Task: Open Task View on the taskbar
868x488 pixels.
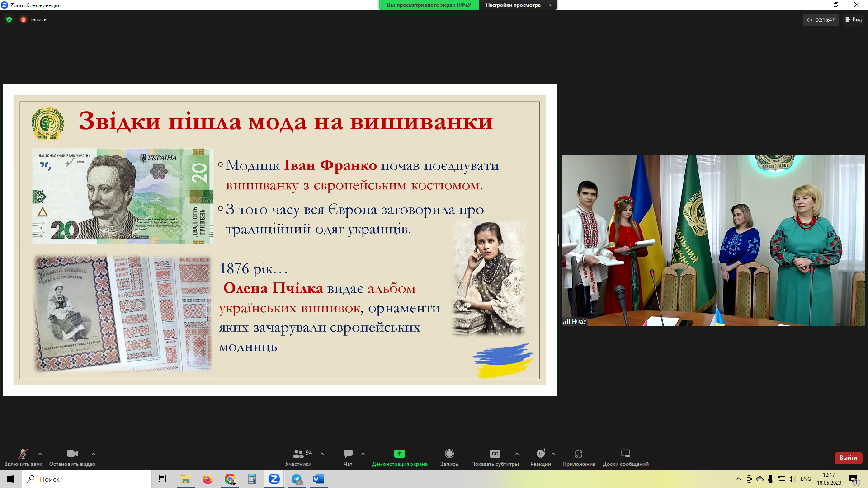Action: point(163,479)
